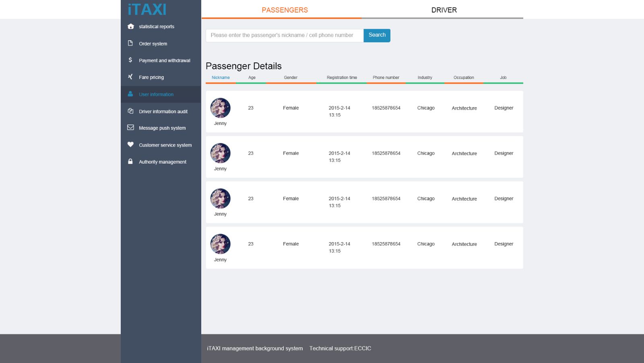Click the envelope icon for Message push system
Screen dimensions: 644x363
[130, 128]
